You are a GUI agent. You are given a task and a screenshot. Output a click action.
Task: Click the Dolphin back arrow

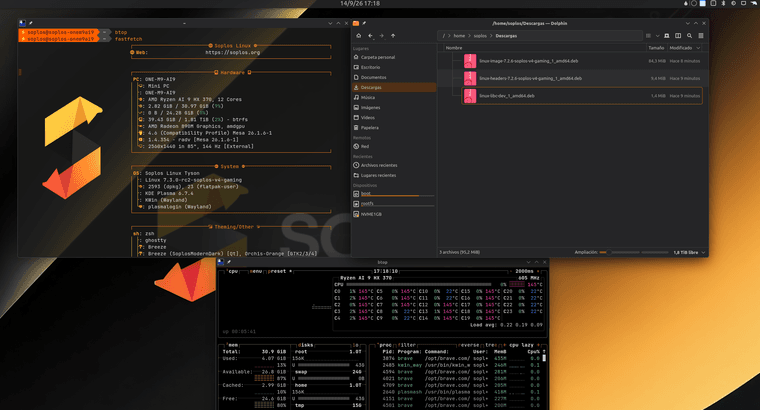pyautogui.click(x=370, y=35)
